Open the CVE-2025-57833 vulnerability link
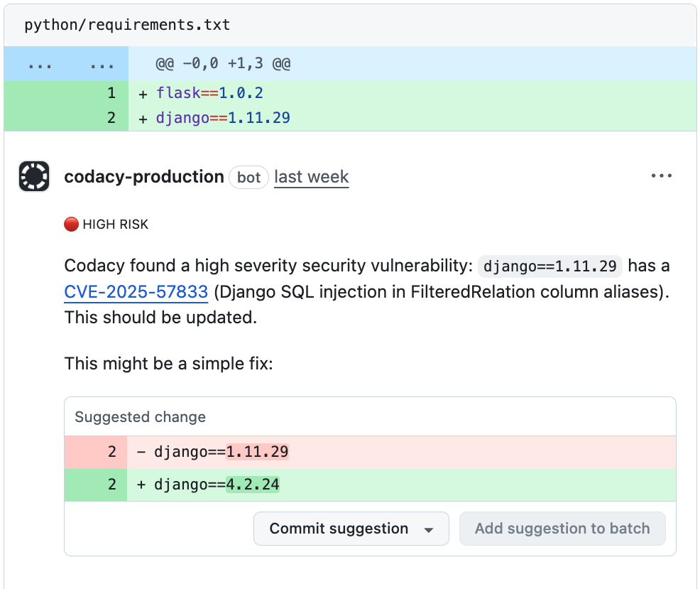 pos(136,292)
